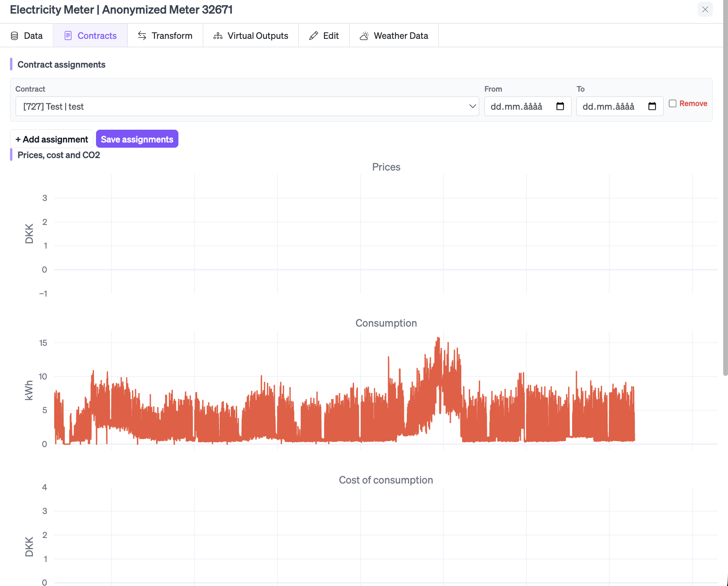Click the red Remove label
This screenshot has height=586, width=728.
point(693,103)
